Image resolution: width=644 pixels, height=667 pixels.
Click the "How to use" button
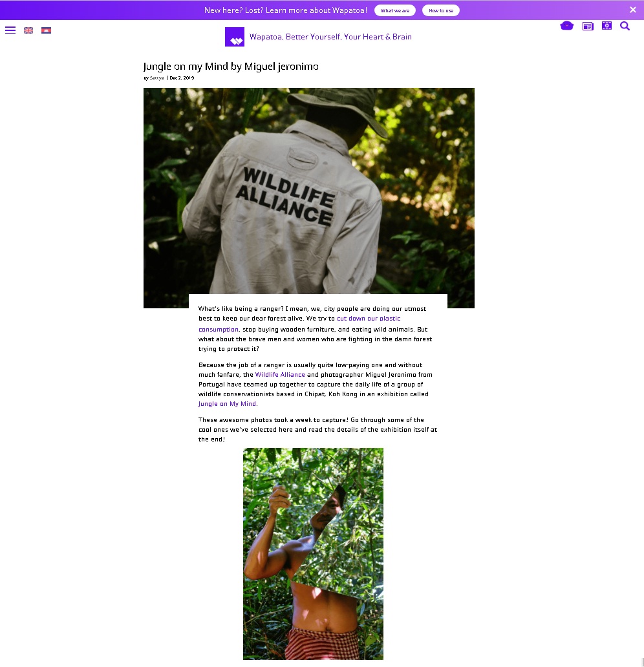[x=441, y=10]
